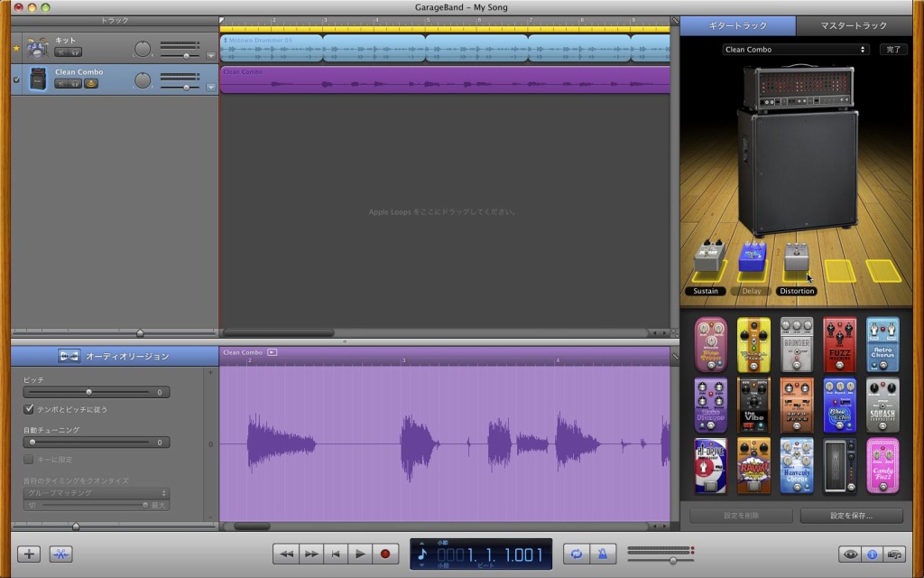Choose the black Wah pedal

pos(840,466)
